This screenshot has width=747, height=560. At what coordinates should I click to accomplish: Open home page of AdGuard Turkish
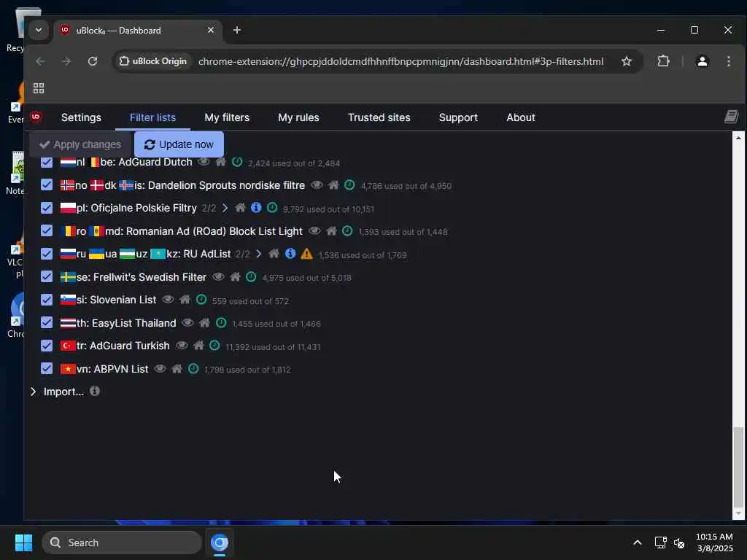tap(198, 345)
